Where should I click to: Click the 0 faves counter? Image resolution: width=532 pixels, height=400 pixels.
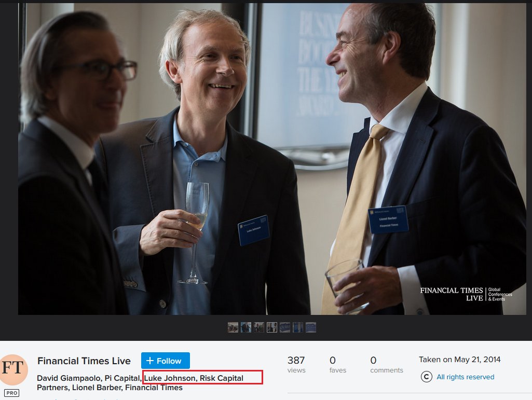click(x=333, y=364)
